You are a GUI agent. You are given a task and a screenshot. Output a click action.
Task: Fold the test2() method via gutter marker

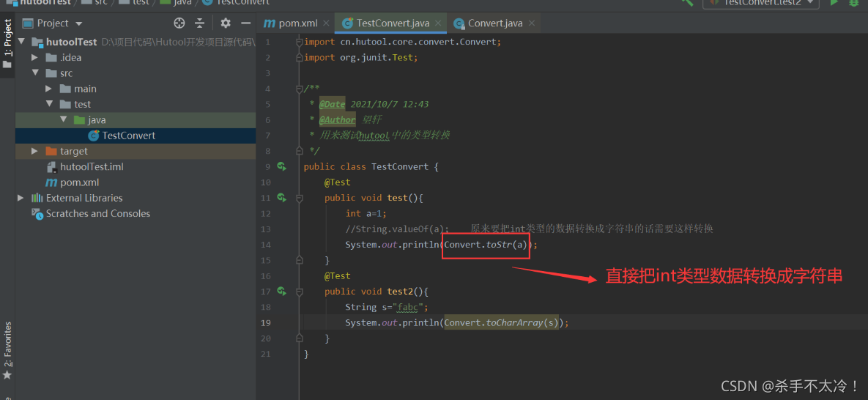(300, 291)
